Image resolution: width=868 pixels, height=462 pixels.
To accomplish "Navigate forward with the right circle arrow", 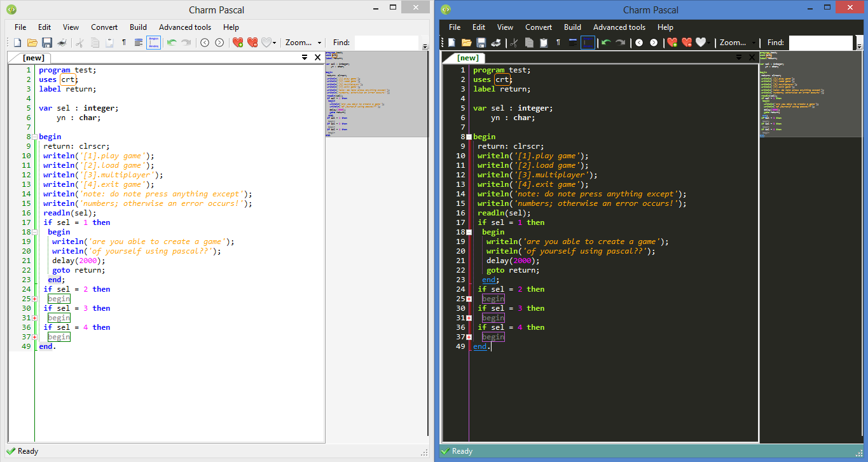I will point(218,42).
